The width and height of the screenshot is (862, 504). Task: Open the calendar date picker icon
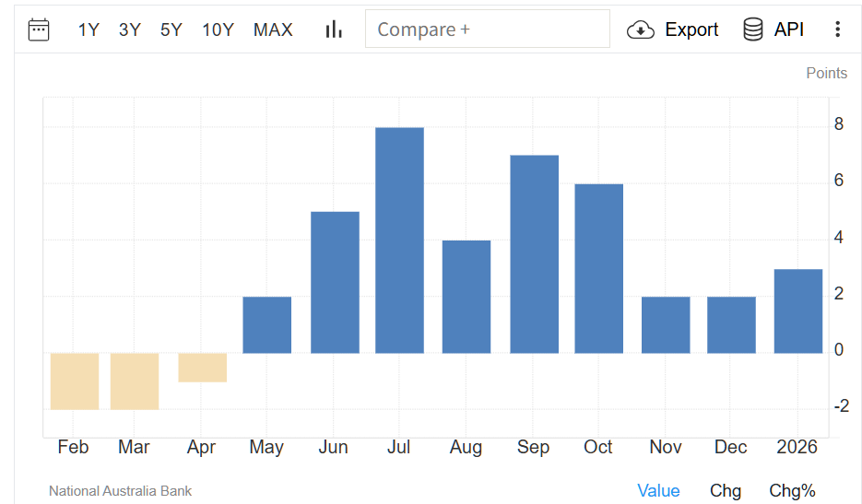tap(39, 29)
